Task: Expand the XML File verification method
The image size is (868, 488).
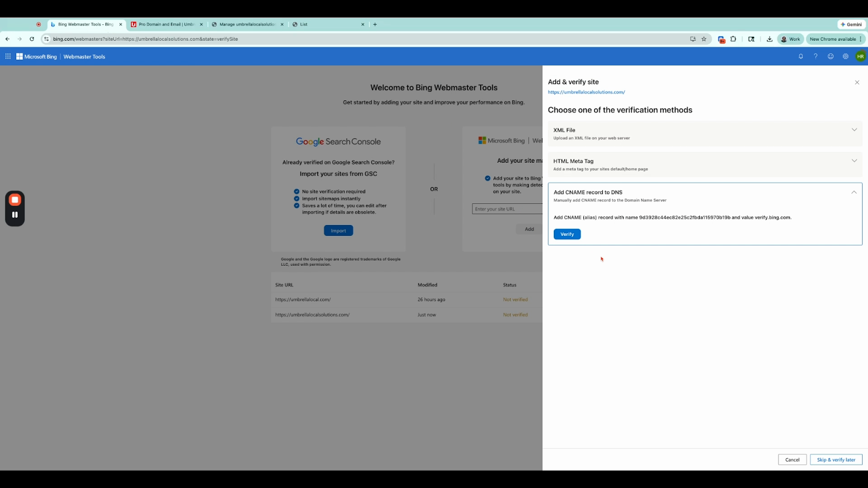Action: (705, 133)
